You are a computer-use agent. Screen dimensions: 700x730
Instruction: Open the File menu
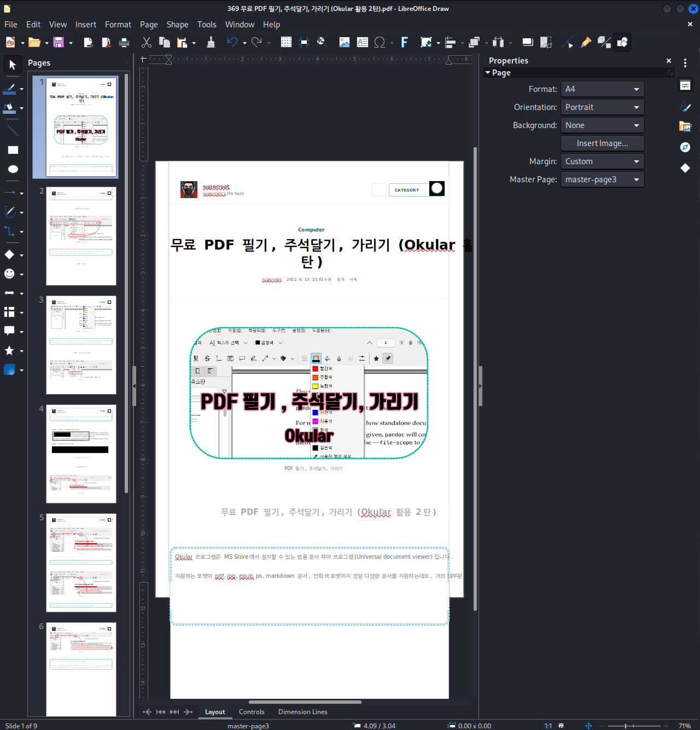(11, 25)
